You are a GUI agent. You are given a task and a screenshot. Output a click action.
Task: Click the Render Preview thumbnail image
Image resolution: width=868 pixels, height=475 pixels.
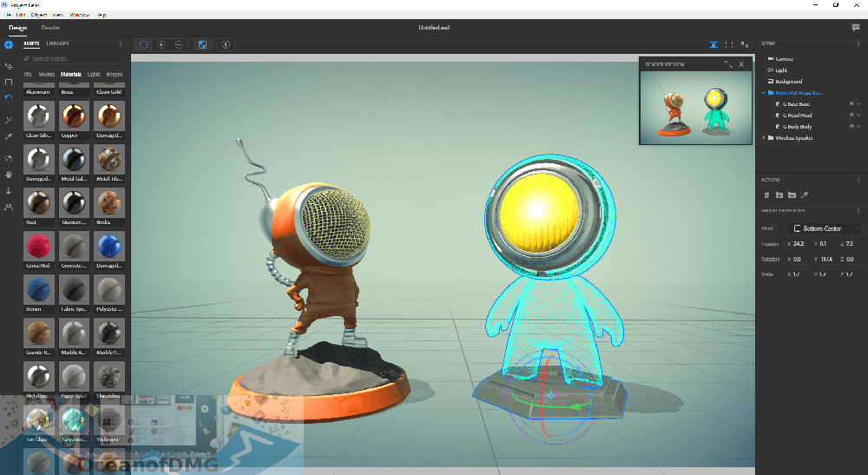tap(696, 108)
